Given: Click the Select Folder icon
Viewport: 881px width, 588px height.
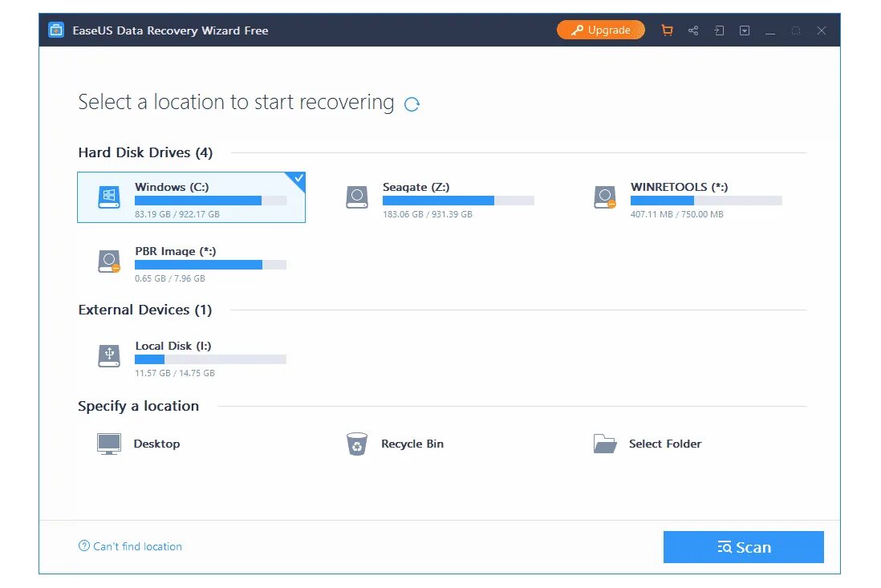Looking at the screenshot, I should (x=604, y=444).
